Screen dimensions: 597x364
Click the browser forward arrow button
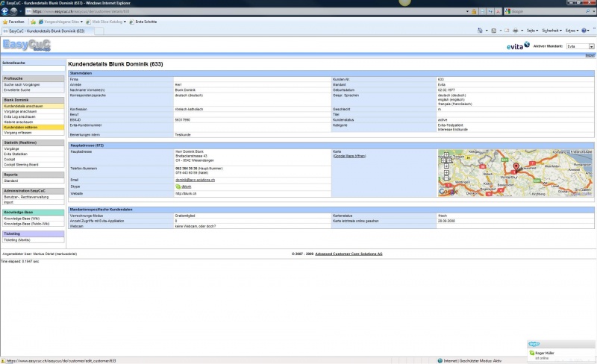click(x=13, y=11)
